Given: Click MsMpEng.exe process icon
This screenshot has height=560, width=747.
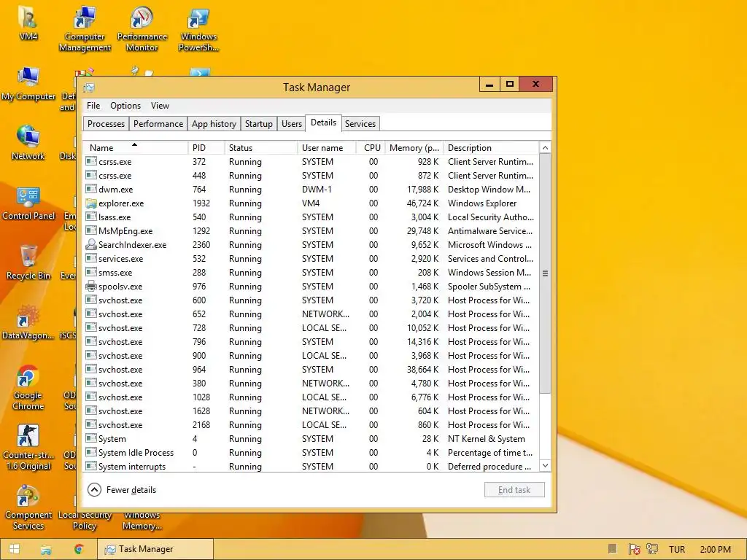Looking at the screenshot, I should pyautogui.click(x=90, y=230).
